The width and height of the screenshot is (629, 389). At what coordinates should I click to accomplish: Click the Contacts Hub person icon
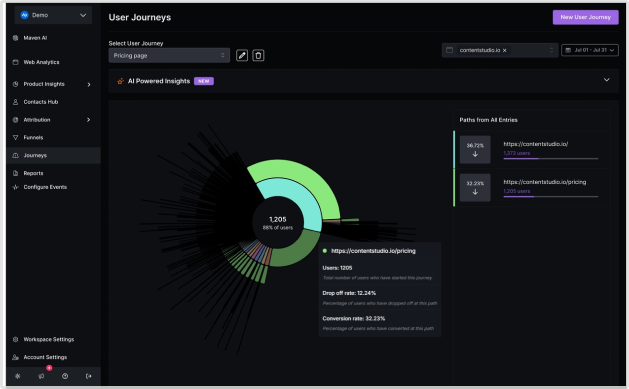pos(16,102)
